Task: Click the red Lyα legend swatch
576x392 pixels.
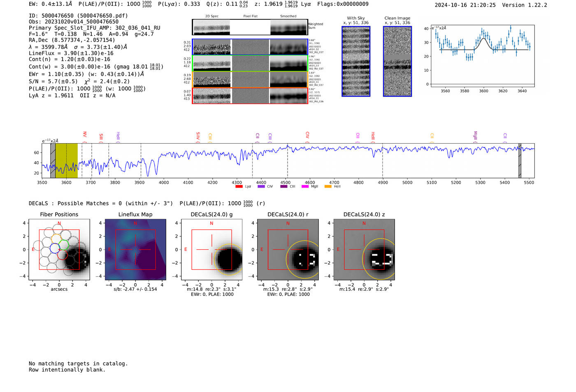Action: [239, 186]
